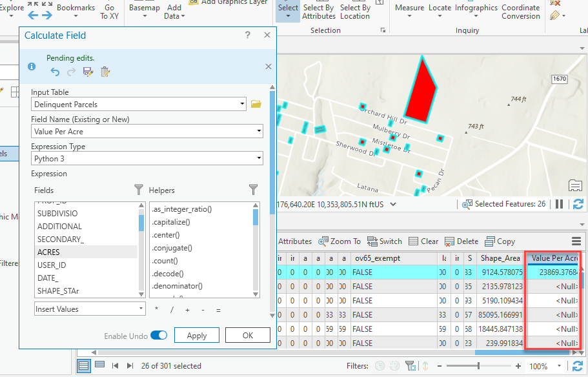Screen dimensions: 588x377
Task: Click Shape_Area column header
Action: [x=500, y=258]
